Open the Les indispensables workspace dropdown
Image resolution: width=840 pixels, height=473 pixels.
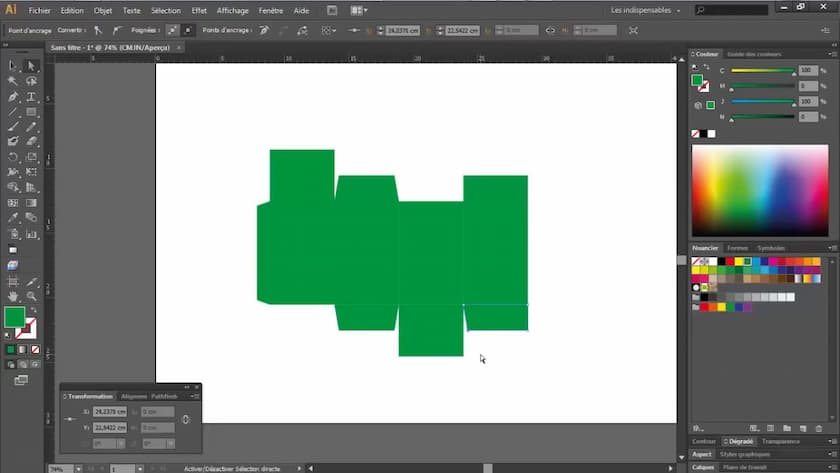click(x=646, y=10)
